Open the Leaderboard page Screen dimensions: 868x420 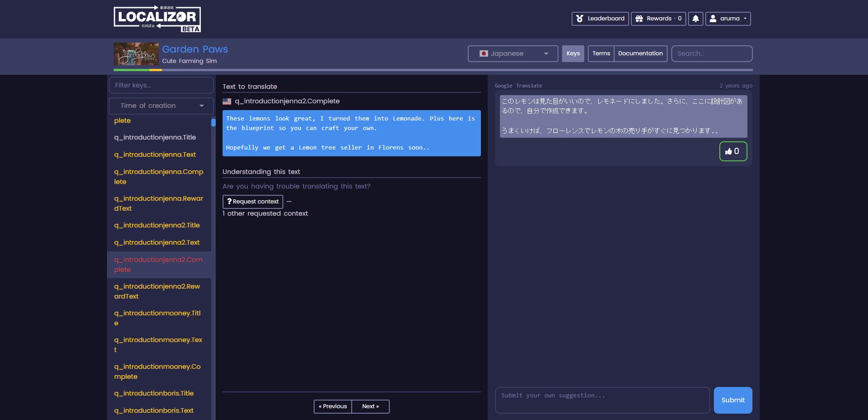pyautogui.click(x=600, y=19)
